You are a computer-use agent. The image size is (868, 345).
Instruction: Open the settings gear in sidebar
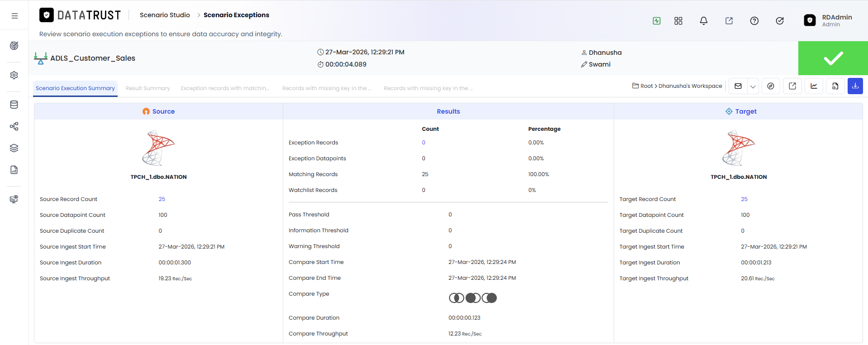14,75
